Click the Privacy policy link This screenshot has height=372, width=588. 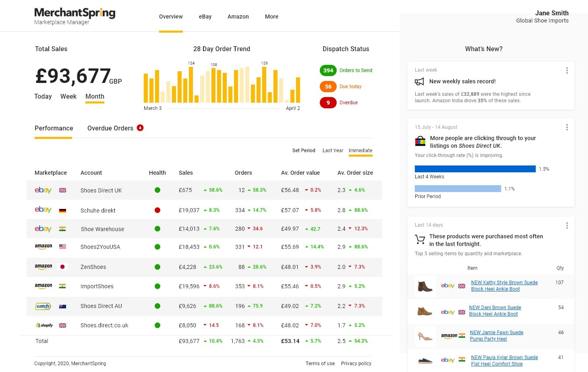tap(356, 363)
